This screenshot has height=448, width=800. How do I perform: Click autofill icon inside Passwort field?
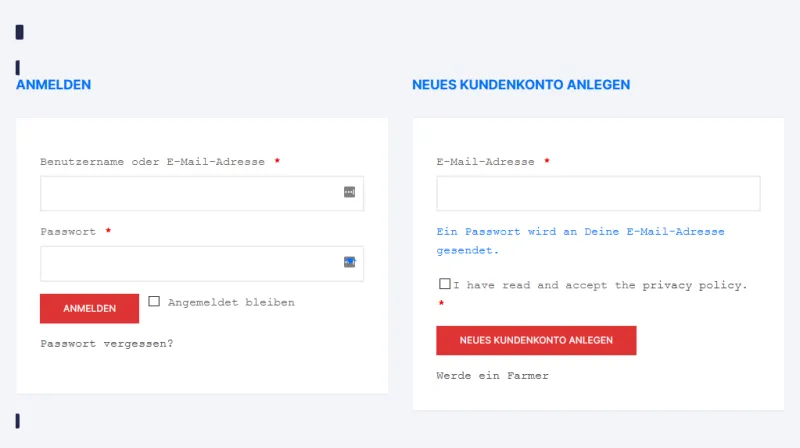tap(349, 262)
